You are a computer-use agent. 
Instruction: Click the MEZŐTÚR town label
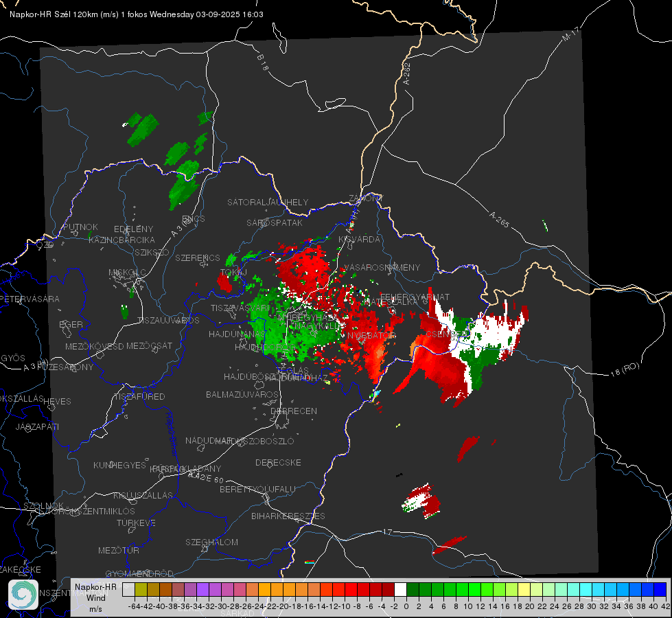click(x=118, y=550)
